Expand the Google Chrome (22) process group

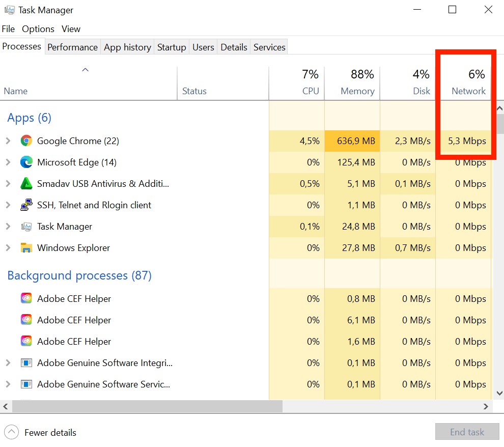pos(8,141)
